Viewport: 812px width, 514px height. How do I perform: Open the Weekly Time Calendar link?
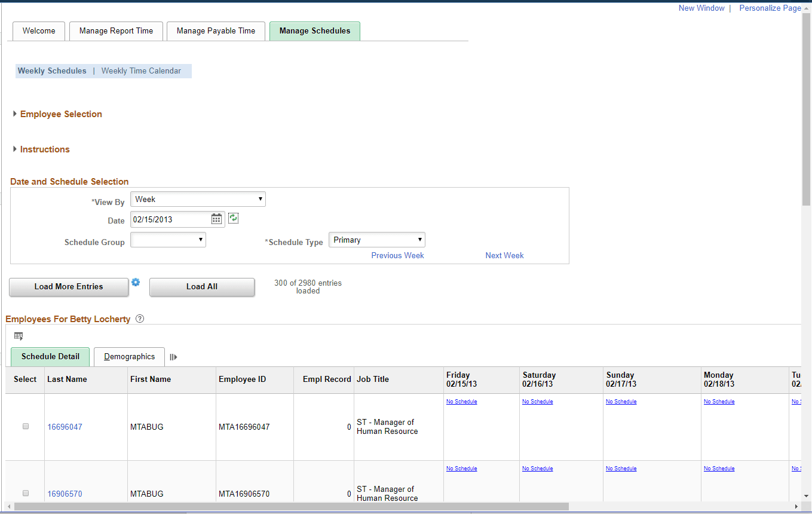click(141, 71)
